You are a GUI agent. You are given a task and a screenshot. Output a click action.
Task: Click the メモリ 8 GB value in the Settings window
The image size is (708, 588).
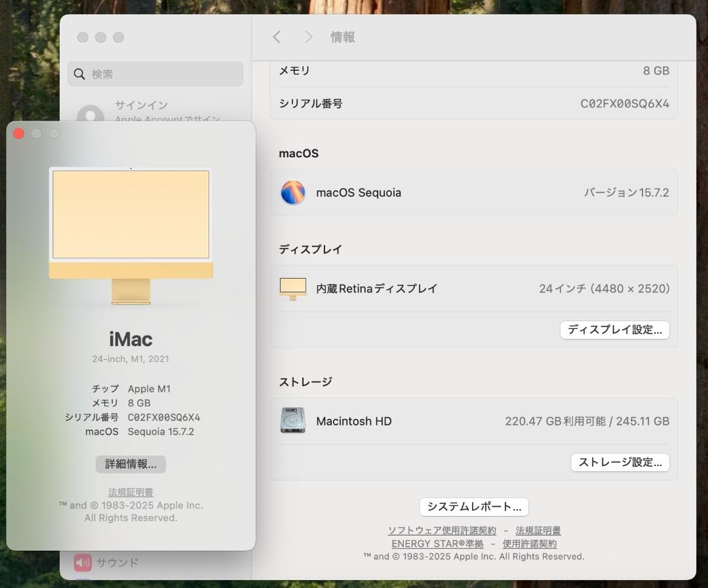pyautogui.click(x=656, y=71)
